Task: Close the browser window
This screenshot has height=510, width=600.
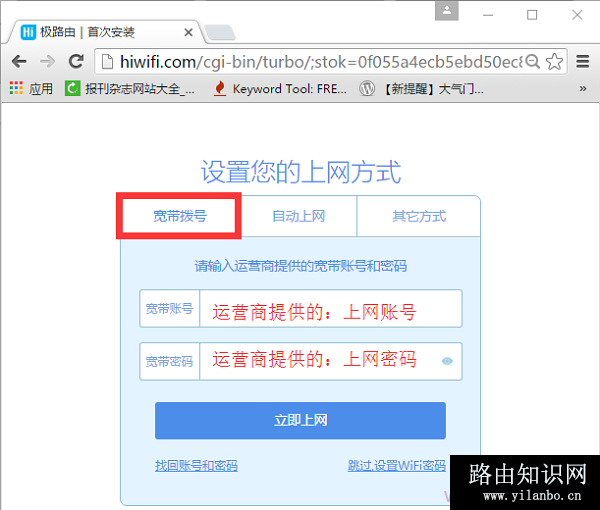Action: pos(577,15)
